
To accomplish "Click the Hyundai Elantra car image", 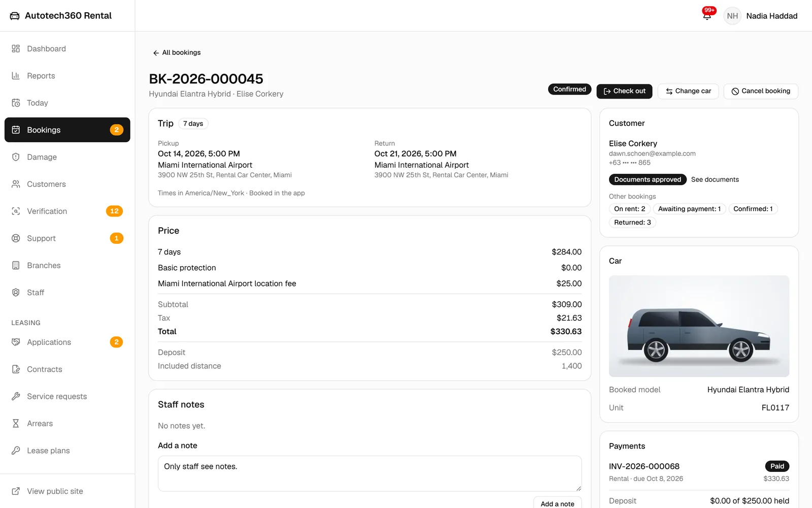I will click(699, 326).
